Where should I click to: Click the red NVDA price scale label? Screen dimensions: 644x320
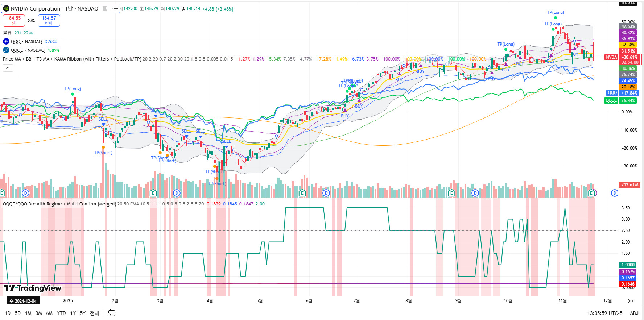[611, 57]
